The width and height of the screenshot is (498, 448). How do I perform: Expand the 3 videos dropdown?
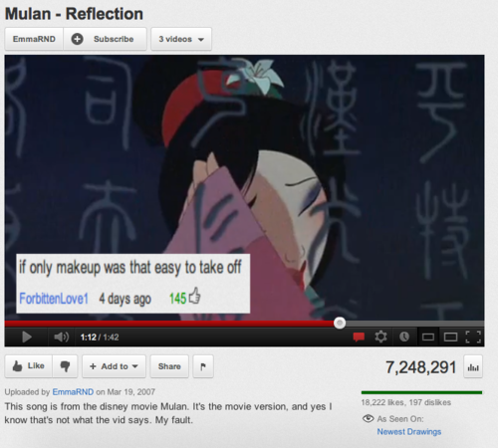pyautogui.click(x=181, y=39)
